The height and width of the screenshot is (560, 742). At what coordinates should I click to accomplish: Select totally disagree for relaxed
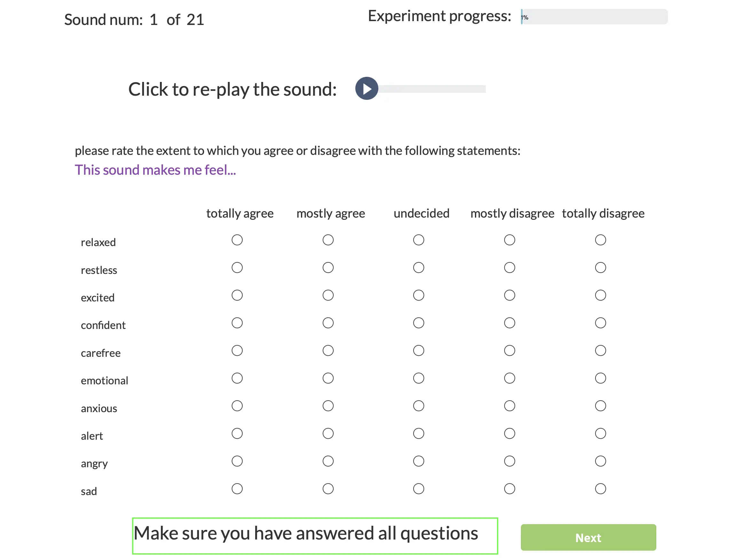coord(600,240)
